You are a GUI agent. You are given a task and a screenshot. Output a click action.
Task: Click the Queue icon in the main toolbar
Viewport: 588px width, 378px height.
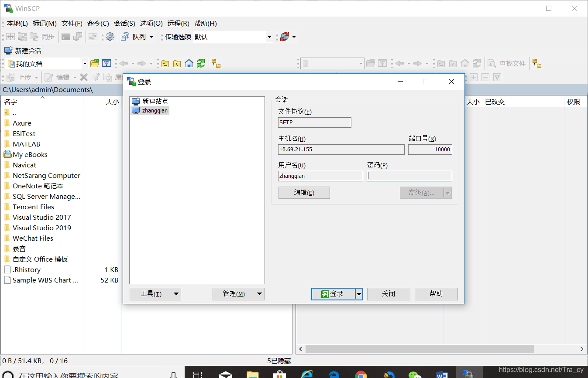pyautogui.click(x=125, y=37)
